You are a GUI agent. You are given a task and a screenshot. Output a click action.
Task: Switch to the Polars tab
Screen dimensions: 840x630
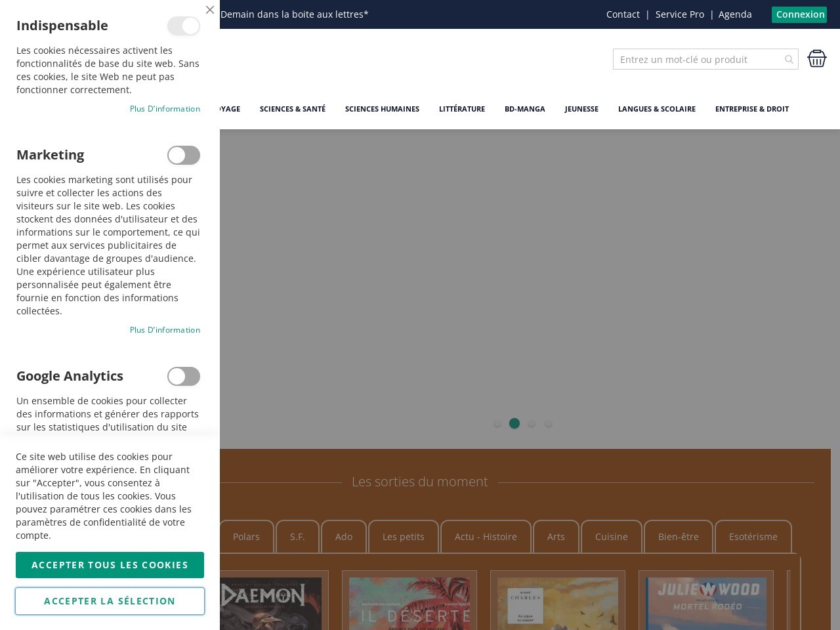(246, 537)
